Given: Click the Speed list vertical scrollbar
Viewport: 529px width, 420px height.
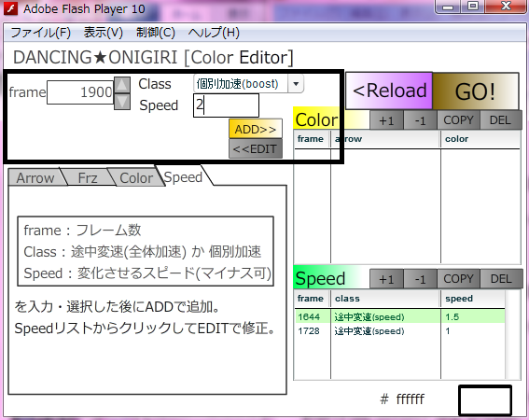Looking at the screenshot, I should (513, 334).
